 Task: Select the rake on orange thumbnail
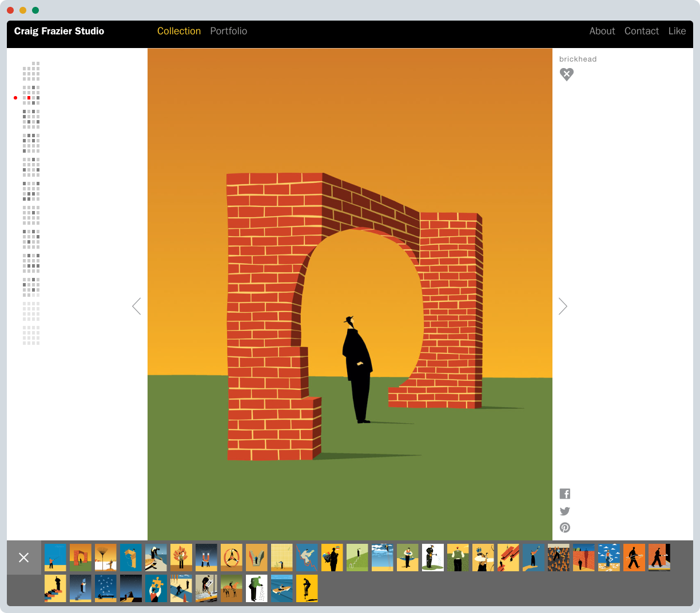(x=106, y=558)
